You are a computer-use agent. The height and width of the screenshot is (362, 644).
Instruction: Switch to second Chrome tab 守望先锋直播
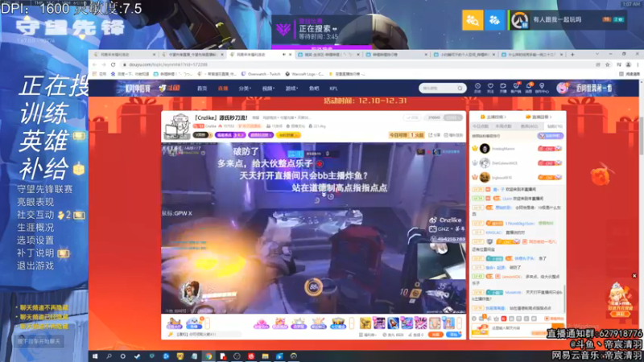(x=192, y=54)
